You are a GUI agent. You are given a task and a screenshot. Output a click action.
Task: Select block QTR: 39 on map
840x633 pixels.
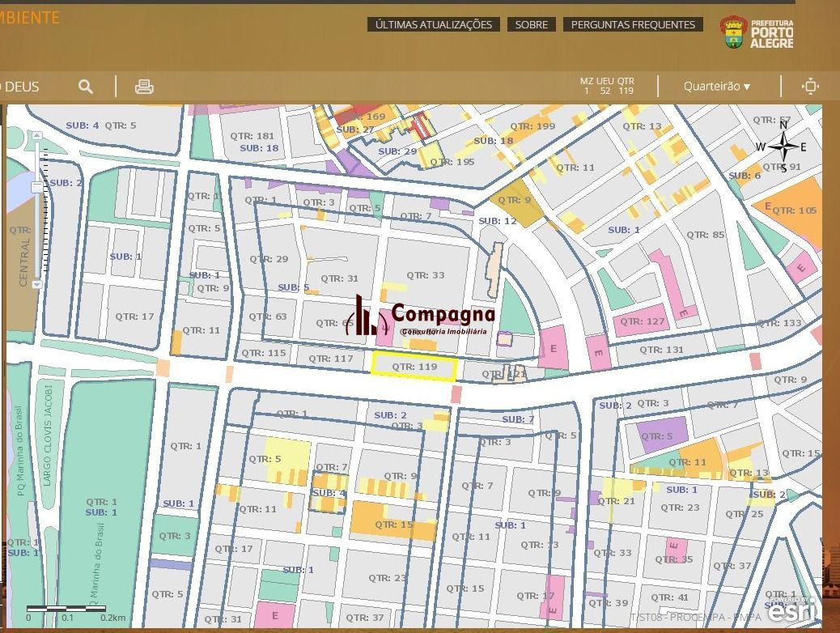pyautogui.click(x=609, y=602)
